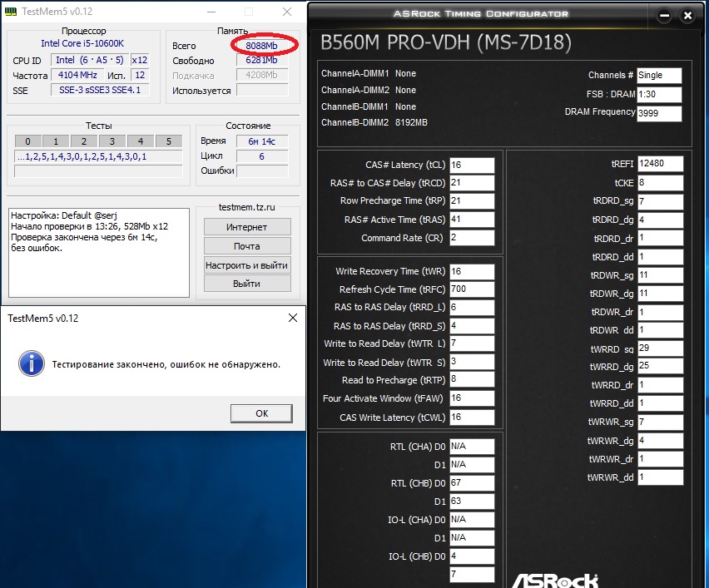Image resolution: width=709 pixels, height=588 pixels.
Task: Click Настроить и выйти button
Action: 247,265
